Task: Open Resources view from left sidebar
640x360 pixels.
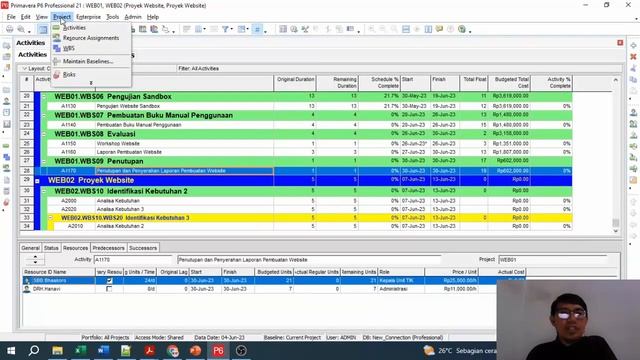Action: point(6,101)
